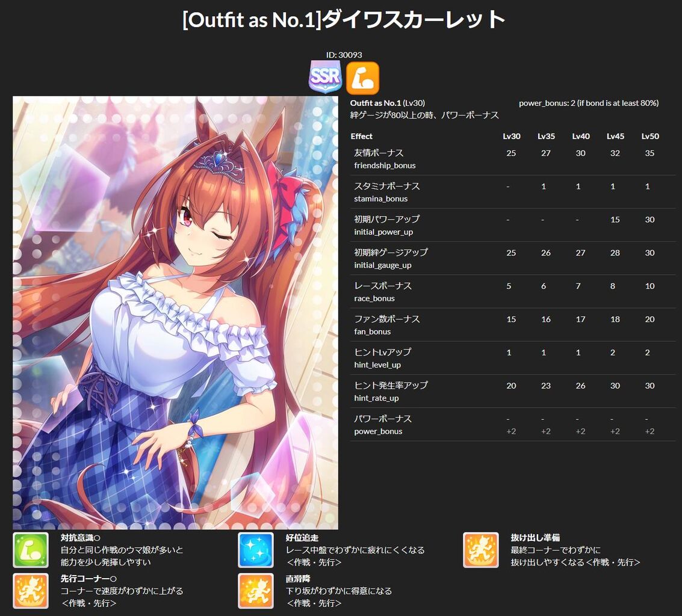Click initial power up Lv45 value 15
Screen dimensions: 682x616
pos(615,220)
